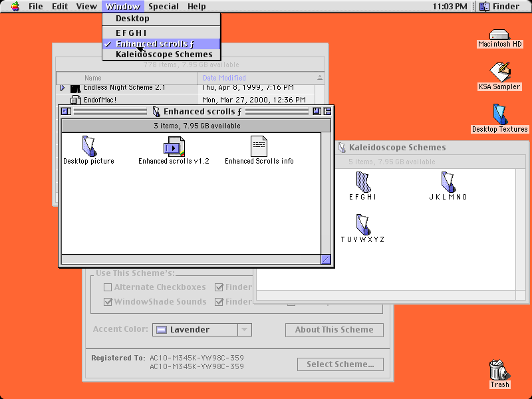The width and height of the screenshot is (532, 399).
Task: Click the Enhanced scrolls horizontal scrollbar
Action: point(191,259)
